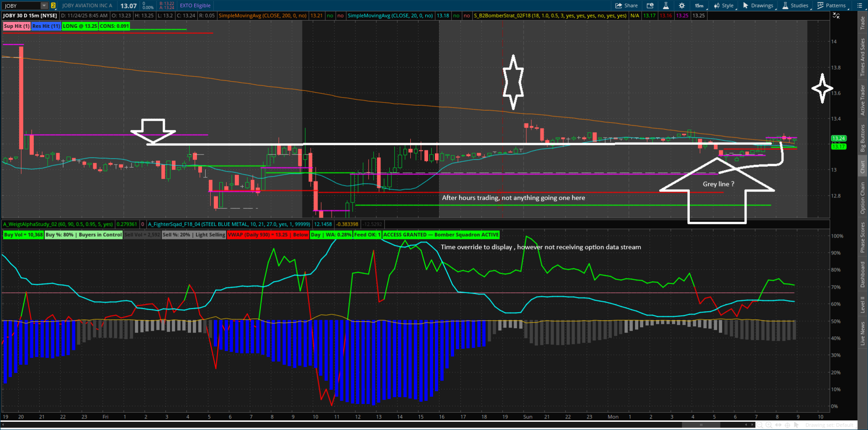This screenshot has height=430, width=868.
Task: Open the JOBY symbol dropdown arrow
Action: pyautogui.click(x=44, y=6)
